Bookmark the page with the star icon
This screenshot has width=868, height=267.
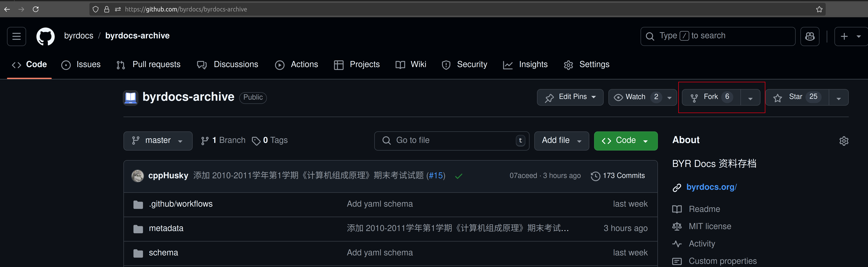click(x=819, y=9)
